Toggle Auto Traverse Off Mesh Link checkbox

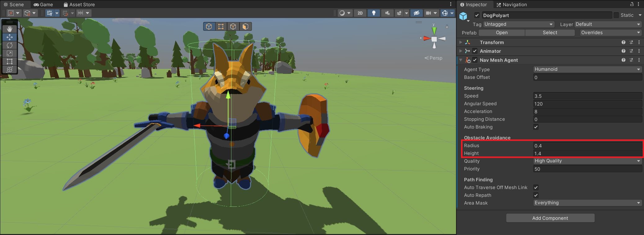(x=536, y=188)
